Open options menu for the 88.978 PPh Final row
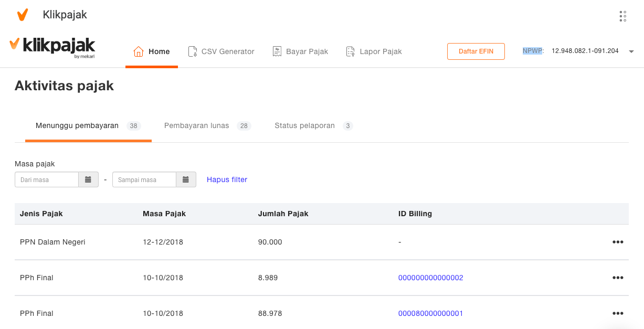This screenshot has width=644, height=329. tap(617, 313)
